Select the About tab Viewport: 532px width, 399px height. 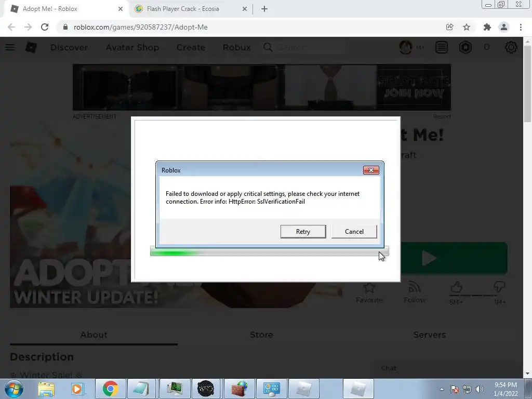94,335
